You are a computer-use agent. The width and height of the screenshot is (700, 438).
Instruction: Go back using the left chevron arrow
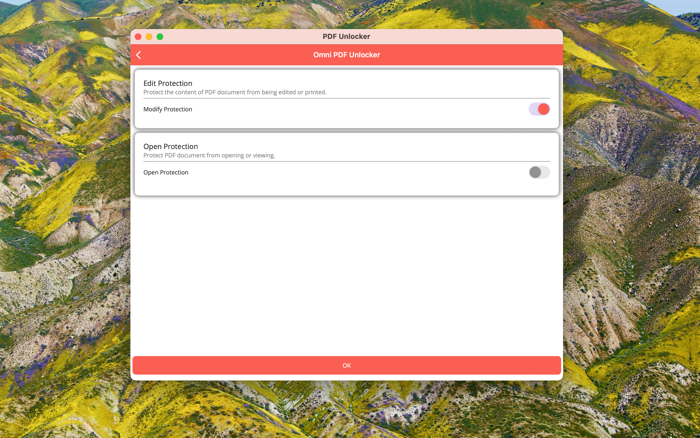point(138,55)
